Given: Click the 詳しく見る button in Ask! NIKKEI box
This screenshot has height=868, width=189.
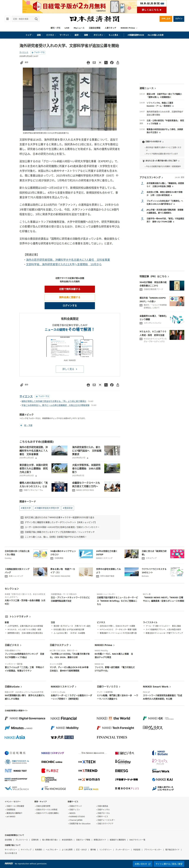Looking at the screenshot, I should tap(70, 369).
